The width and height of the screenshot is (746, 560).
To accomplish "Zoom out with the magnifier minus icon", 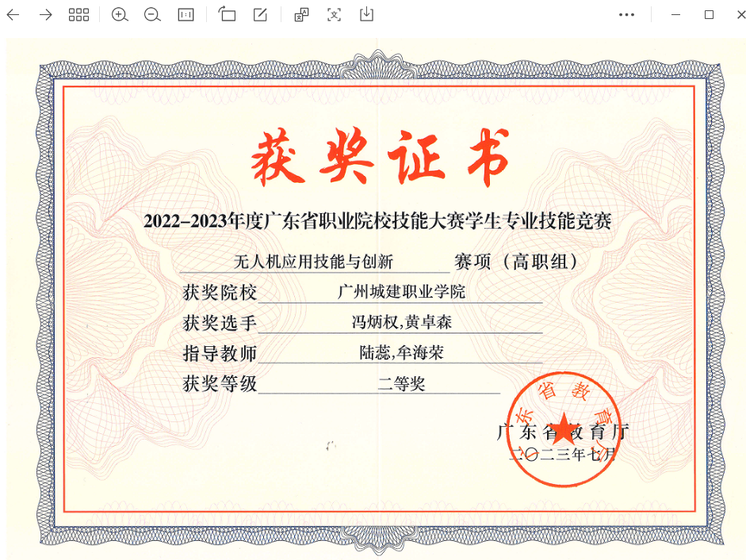I will (x=152, y=14).
